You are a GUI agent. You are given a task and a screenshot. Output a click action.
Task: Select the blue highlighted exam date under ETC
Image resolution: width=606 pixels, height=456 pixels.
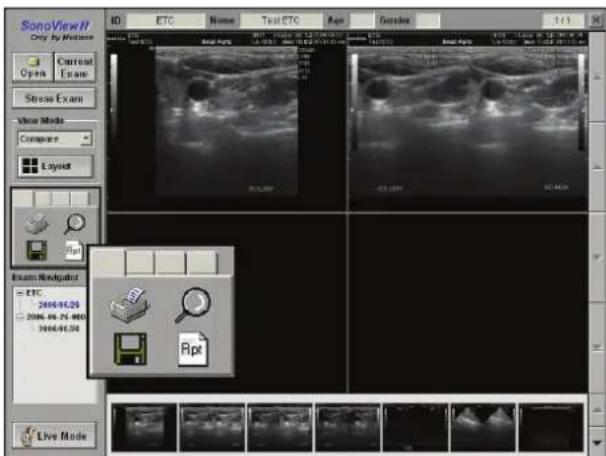[59, 305]
